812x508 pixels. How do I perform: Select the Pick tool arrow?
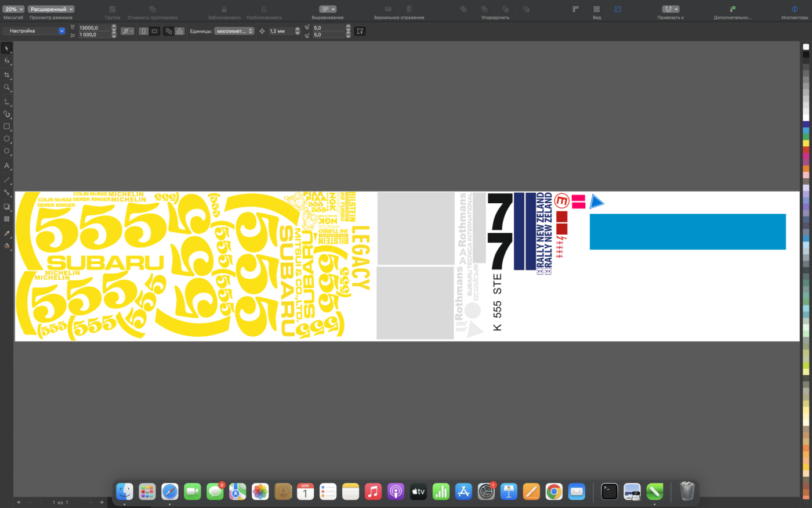click(x=7, y=48)
